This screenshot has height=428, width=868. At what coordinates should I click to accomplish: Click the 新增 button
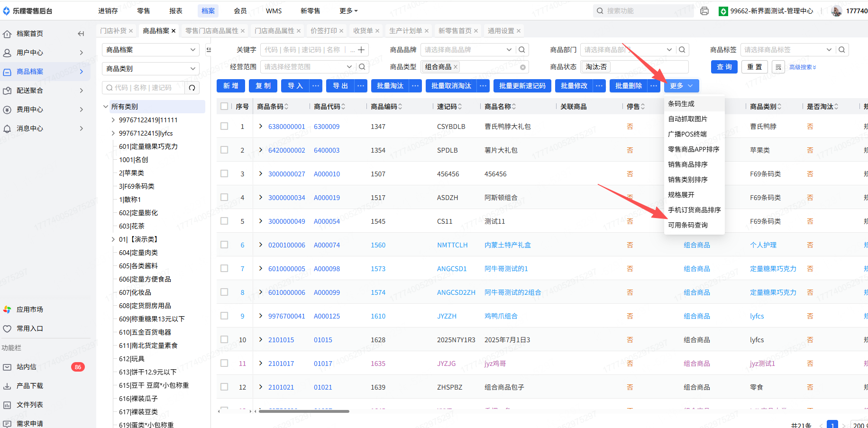(231, 86)
